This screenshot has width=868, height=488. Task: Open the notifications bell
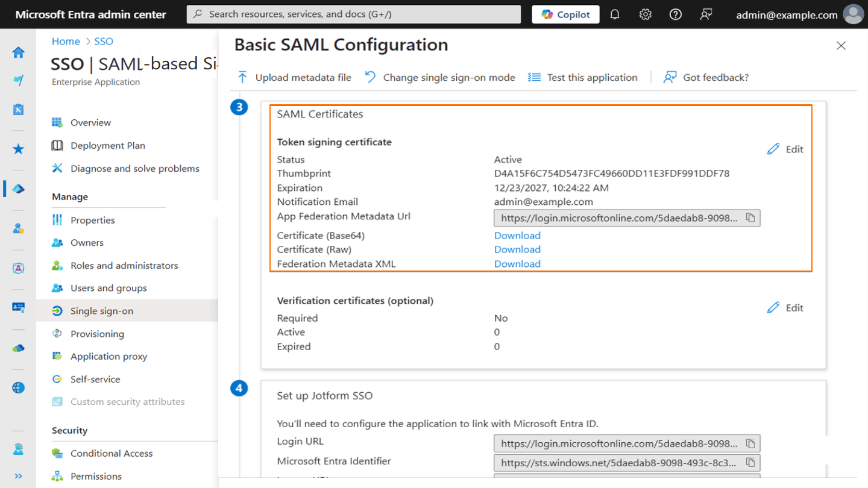pyautogui.click(x=614, y=14)
